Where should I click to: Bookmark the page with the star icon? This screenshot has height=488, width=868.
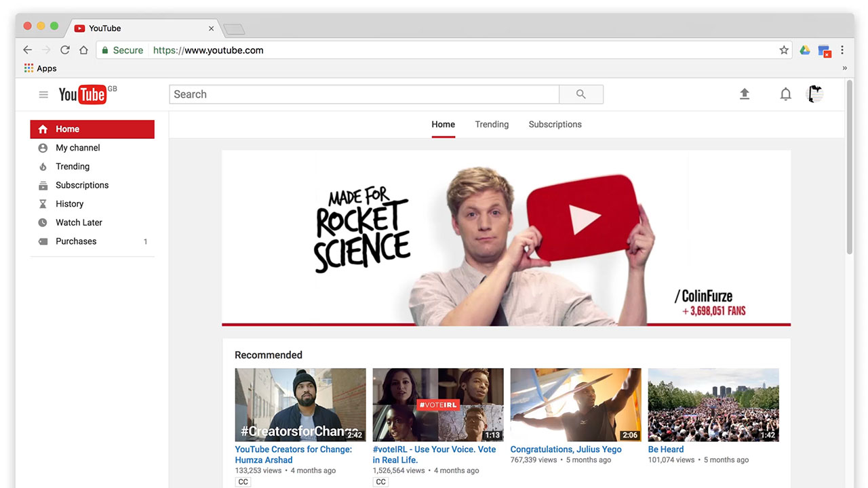point(784,50)
